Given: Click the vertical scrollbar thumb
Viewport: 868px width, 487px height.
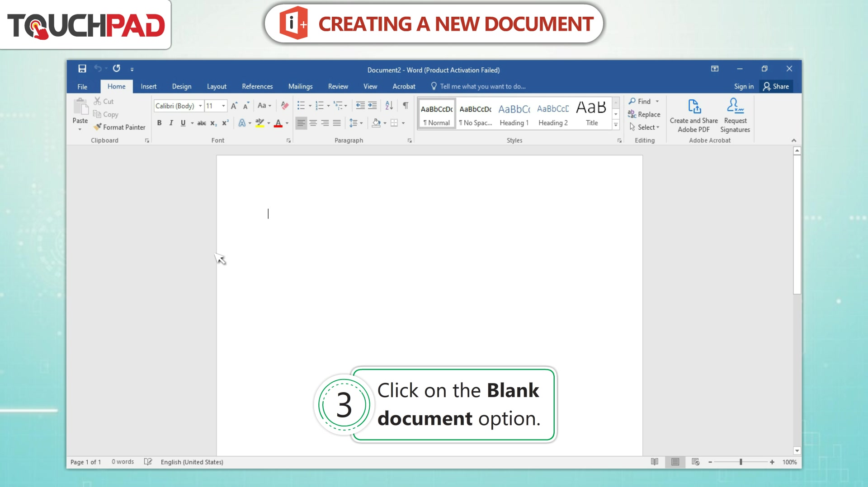Looking at the screenshot, I should pyautogui.click(x=797, y=225).
